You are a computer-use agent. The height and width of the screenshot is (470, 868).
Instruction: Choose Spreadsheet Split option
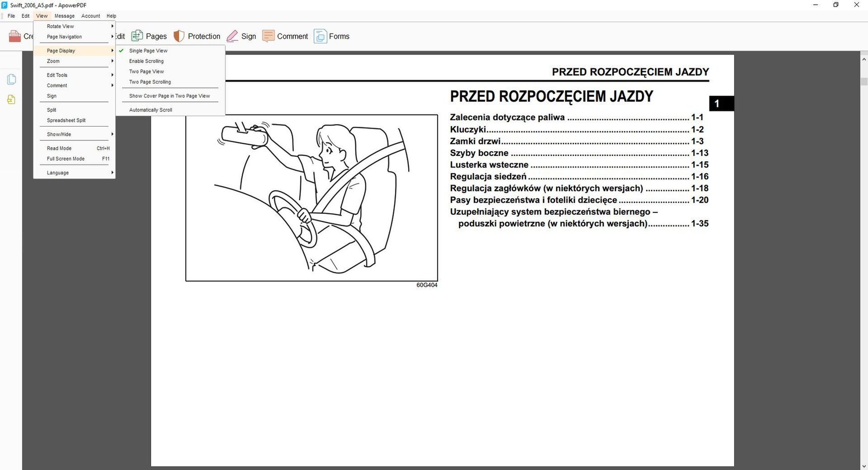(x=74, y=121)
